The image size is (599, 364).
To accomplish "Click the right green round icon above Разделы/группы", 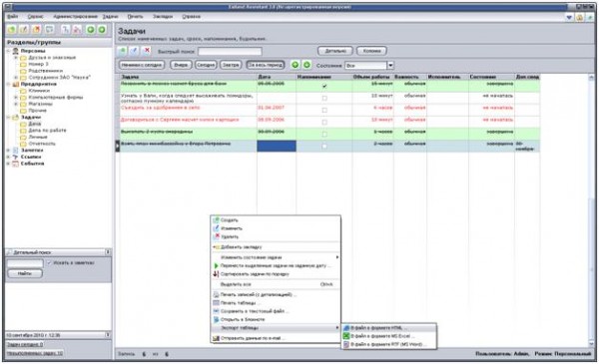I will [102, 29].
